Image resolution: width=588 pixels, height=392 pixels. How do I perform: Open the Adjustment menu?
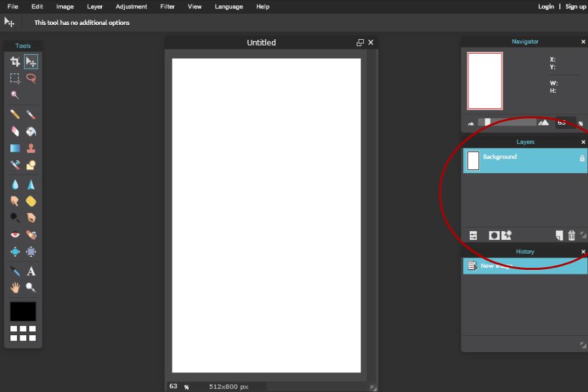131,7
